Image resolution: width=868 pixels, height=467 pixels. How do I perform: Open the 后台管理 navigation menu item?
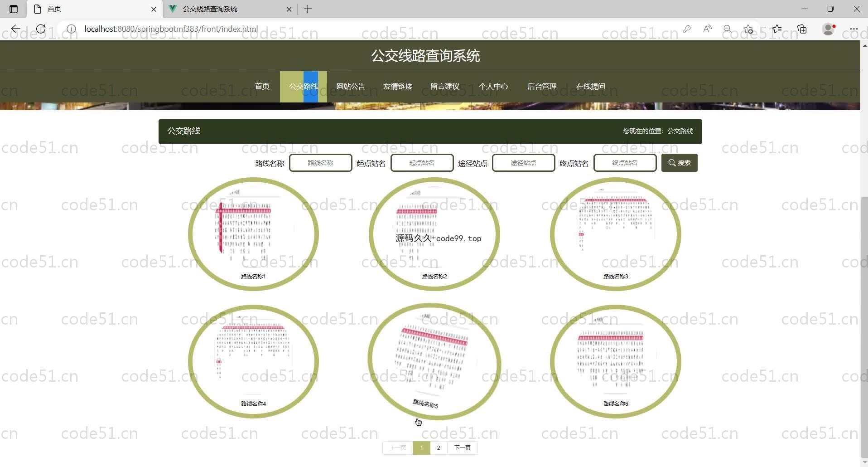coord(542,86)
